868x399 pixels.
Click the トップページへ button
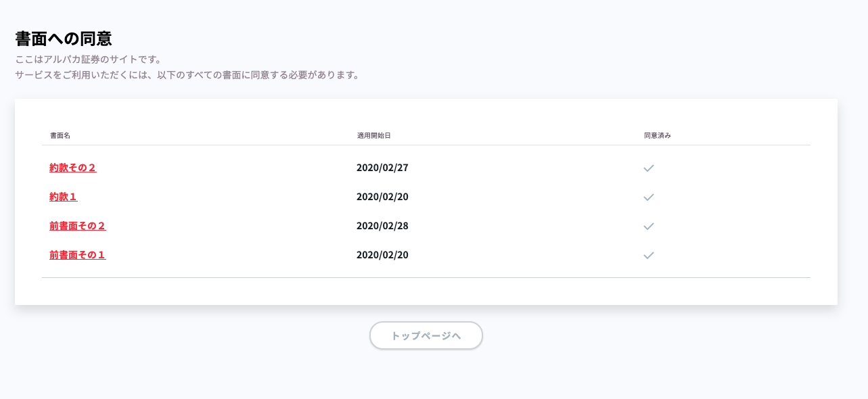[x=426, y=335]
